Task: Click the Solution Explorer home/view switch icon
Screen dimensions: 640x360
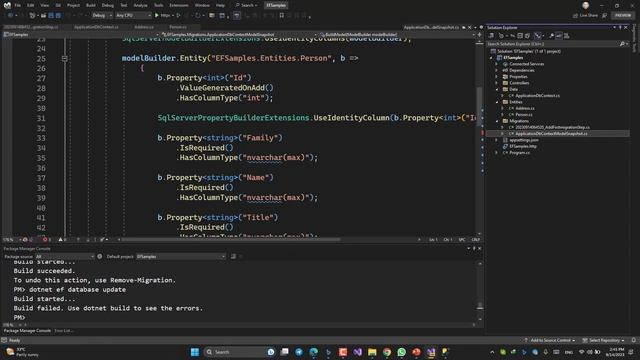Action: [x=491, y=36]
